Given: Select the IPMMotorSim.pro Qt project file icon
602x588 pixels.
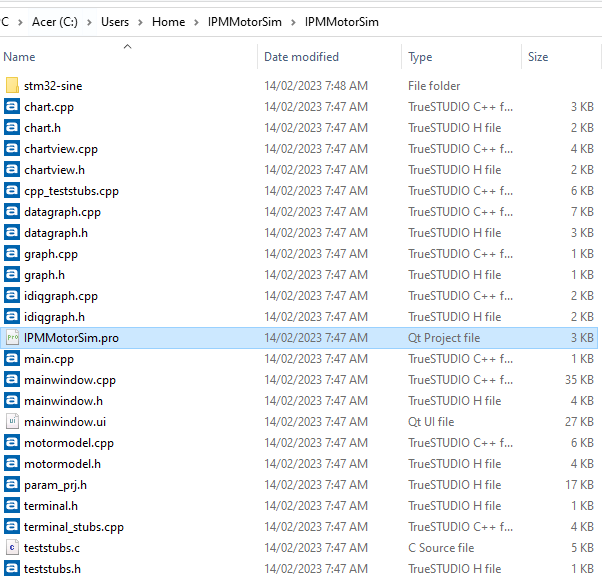Looking at the screenshot, I should (12, 338).
